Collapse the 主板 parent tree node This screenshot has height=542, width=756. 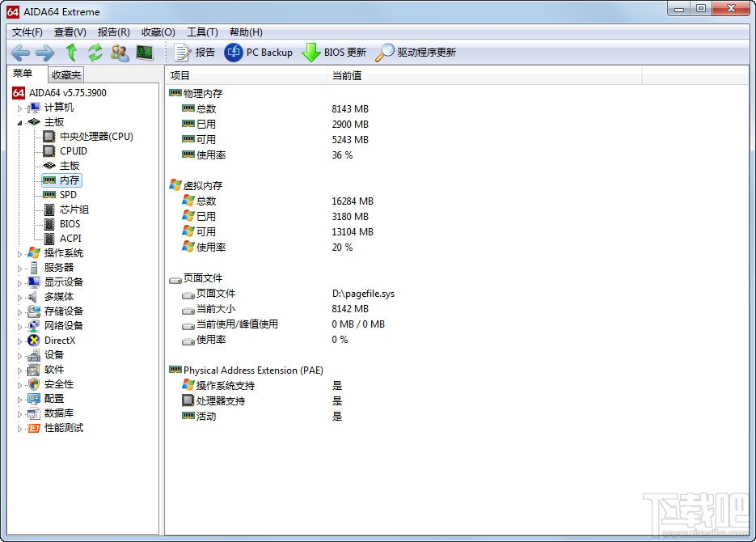pos(19,123)
